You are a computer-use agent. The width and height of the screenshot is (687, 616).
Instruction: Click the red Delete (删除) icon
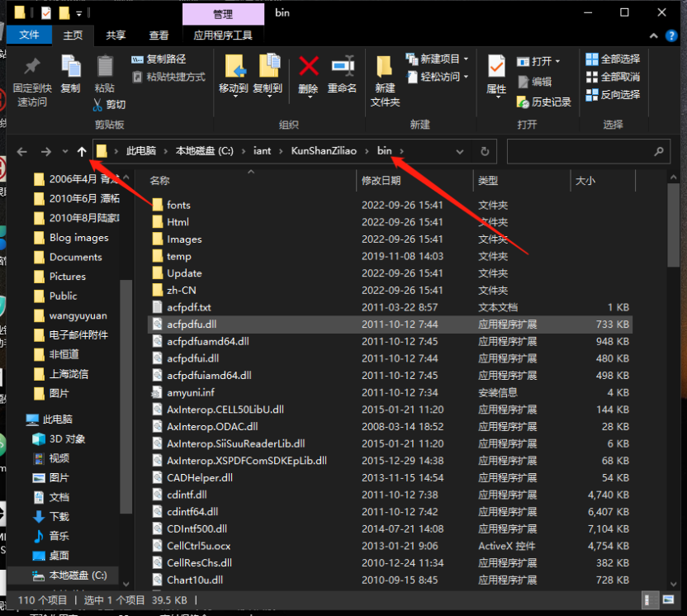coord(309,67)
